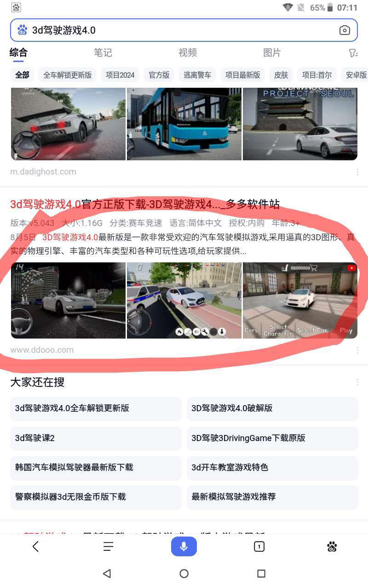
Task: Open the blue bus screenshot thumbnail
Action: (x=184, y=124)
